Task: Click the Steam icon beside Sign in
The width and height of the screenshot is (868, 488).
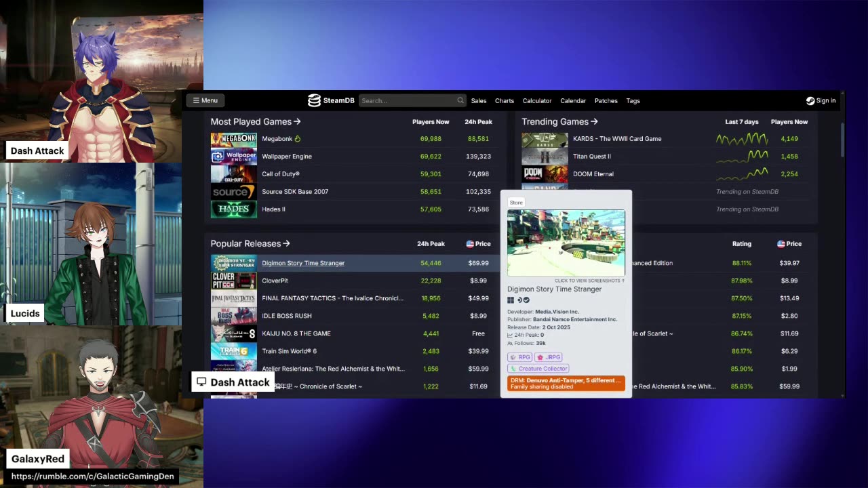Action: pos(810,100)
